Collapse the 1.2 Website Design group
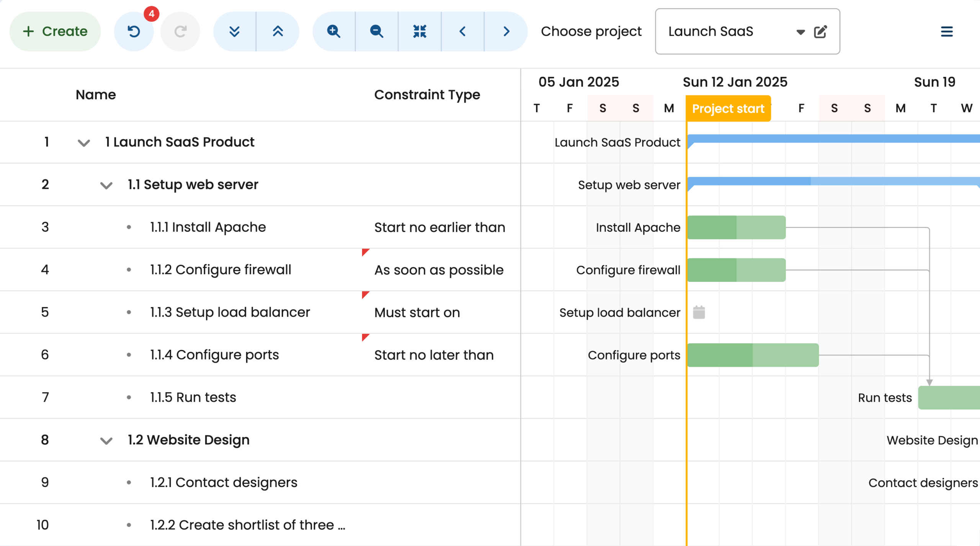The width and height of the screenshot is (980, 546). (106, 441)
